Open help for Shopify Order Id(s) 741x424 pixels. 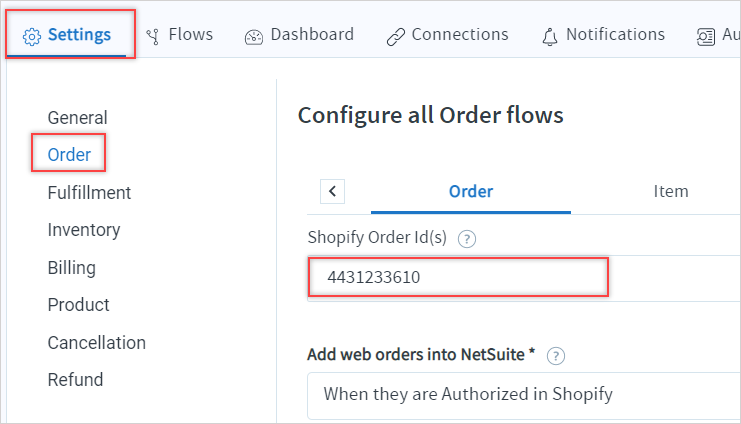(467, 239)
